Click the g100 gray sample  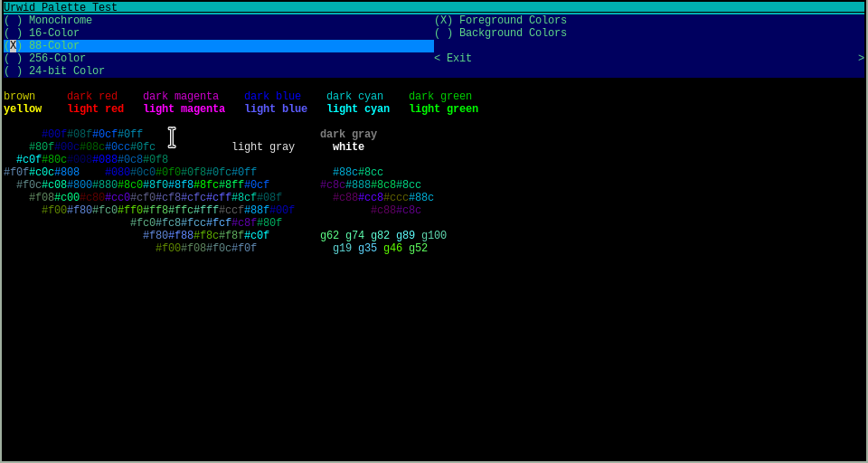[434, 236]
